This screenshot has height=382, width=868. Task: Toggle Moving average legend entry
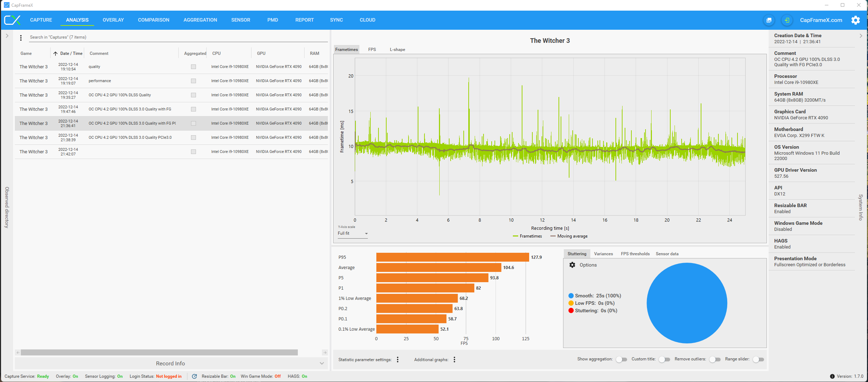tap(569, 236)
